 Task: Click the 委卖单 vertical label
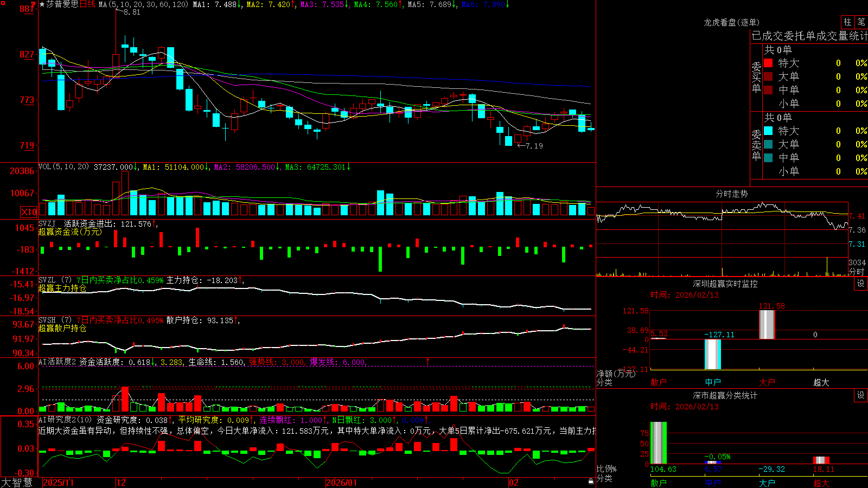point(756,145)
